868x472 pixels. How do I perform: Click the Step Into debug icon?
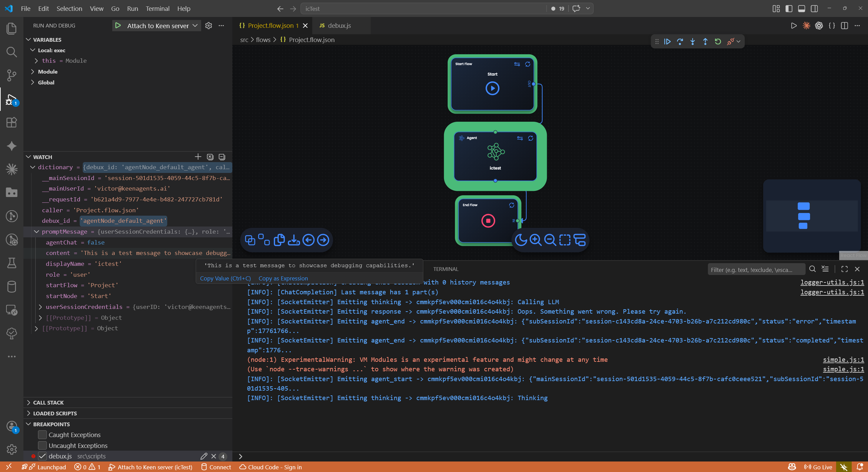point(693,41)
